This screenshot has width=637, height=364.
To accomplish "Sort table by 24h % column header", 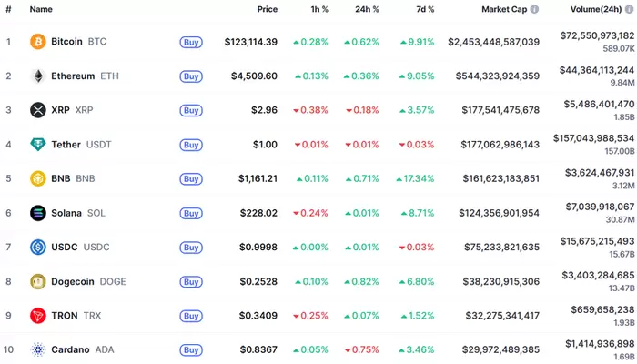I will click(368, 9).
